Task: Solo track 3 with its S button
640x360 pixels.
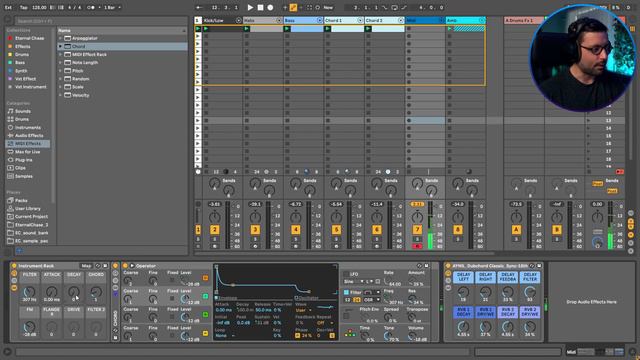Action: coord(255,239)
